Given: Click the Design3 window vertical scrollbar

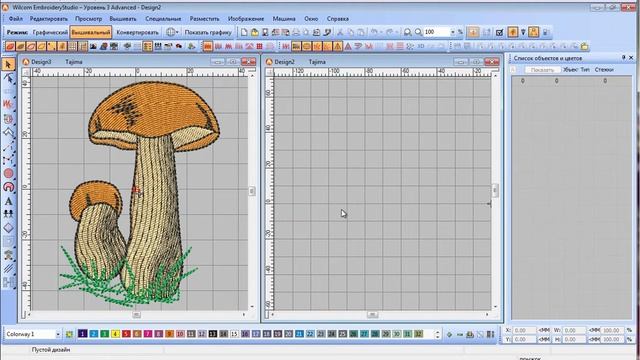Looking at the screenshot, I should pyautogui.click(x=252, y=191).
